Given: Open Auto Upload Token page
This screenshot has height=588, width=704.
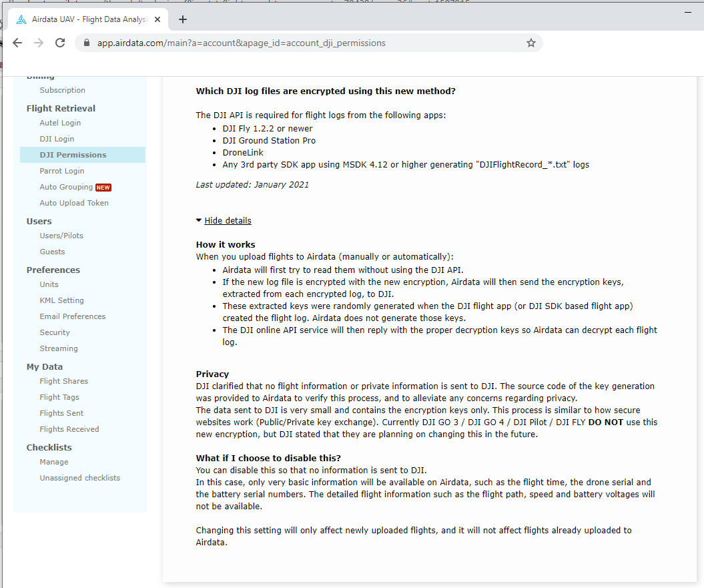Looking at the screenshot, I should point(74,203).
